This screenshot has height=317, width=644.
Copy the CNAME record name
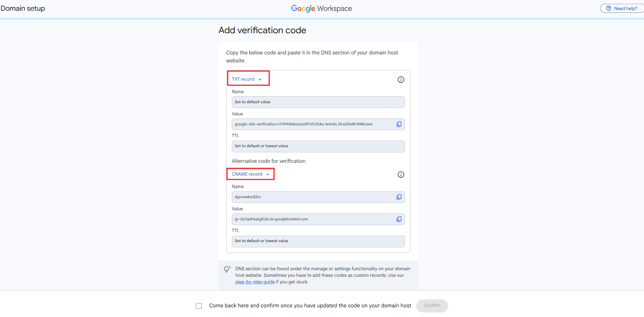399,197
